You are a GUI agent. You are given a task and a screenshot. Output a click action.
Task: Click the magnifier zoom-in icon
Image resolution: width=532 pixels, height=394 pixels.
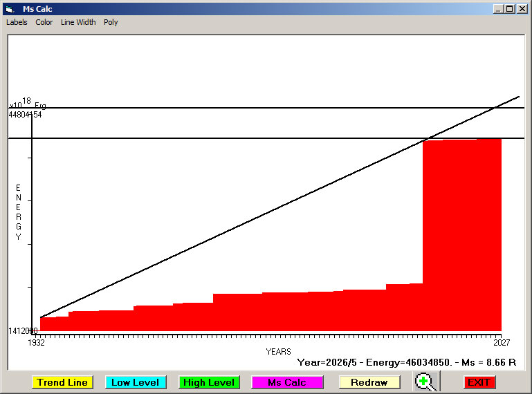tap(427, 382)
